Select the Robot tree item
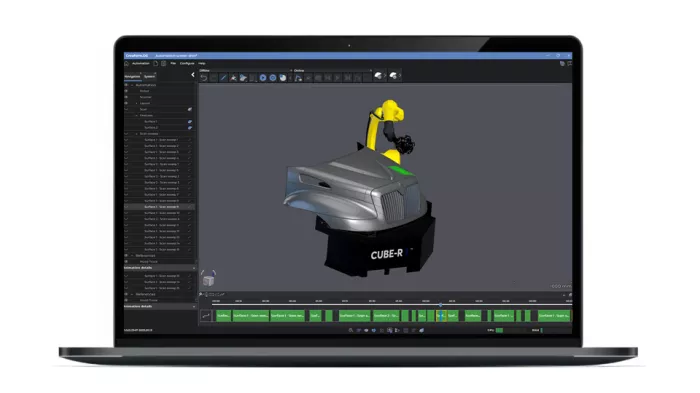Viewport: 700px width, 393px height. tap(144, 91)
